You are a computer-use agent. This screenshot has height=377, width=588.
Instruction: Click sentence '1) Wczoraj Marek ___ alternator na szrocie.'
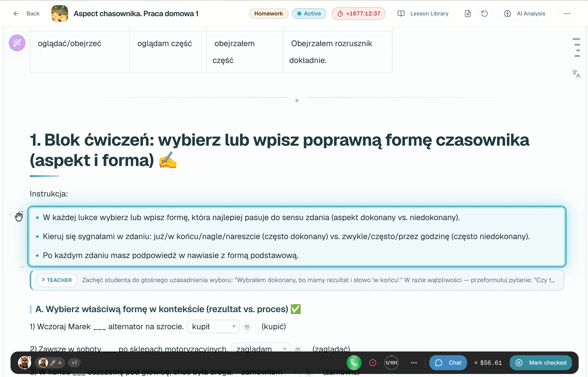point(107,327)
